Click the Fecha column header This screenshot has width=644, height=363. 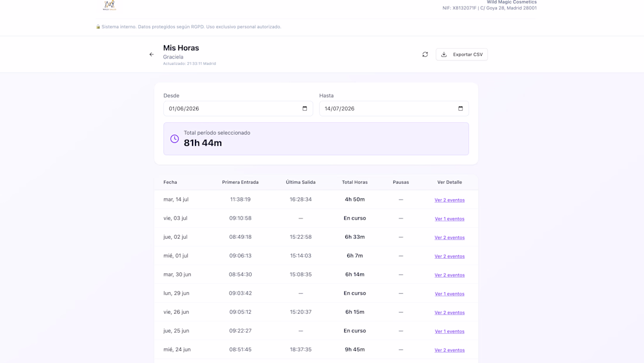(170, 182)
